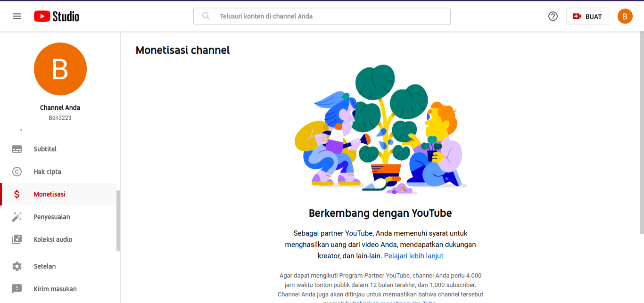
Task: Click the large channel avatar in sidebar
Action: point(60,69)
